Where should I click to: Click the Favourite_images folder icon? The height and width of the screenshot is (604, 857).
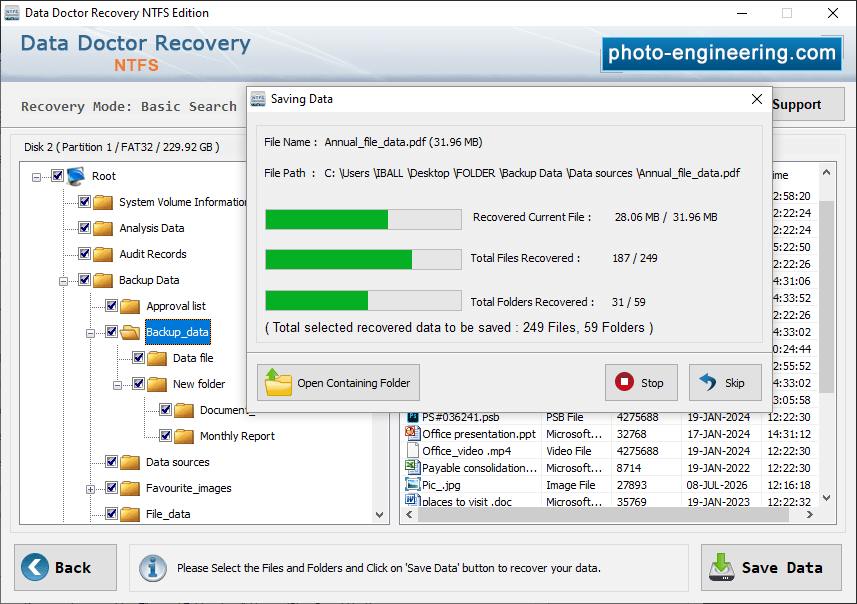tap(130, 488)
